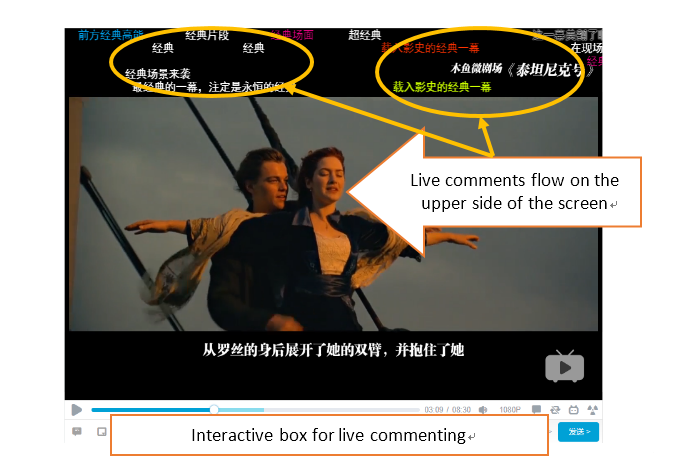Click the play button in control bar
The width and height of the screenshot is (674, 475).
coord(77,410)
